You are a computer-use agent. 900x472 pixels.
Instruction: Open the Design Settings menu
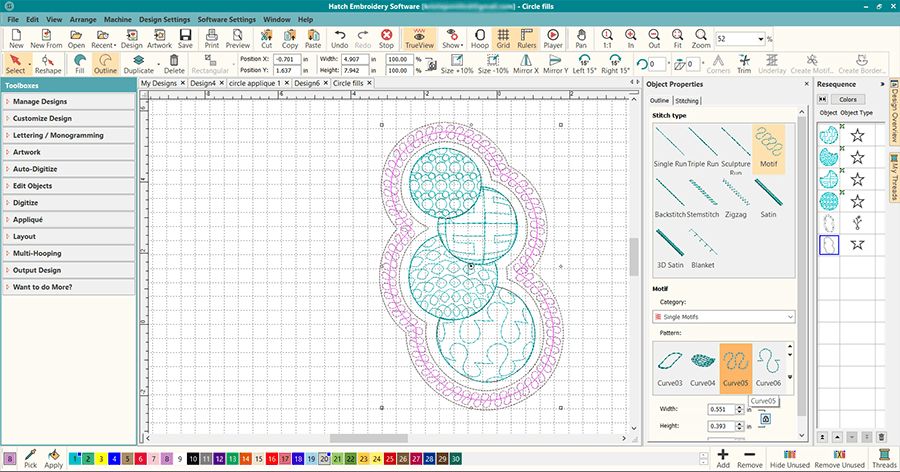click(x=163, y=19)
